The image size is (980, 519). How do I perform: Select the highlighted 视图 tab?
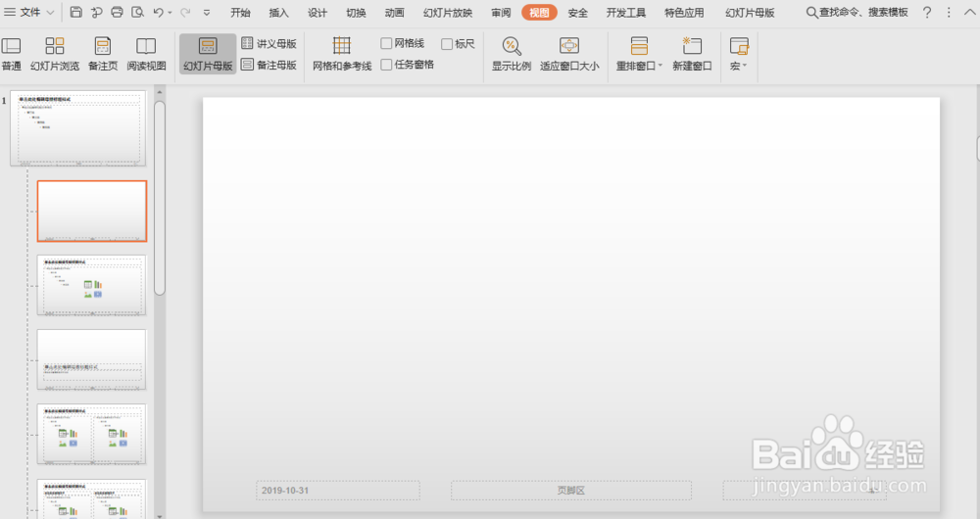point(539,13)
